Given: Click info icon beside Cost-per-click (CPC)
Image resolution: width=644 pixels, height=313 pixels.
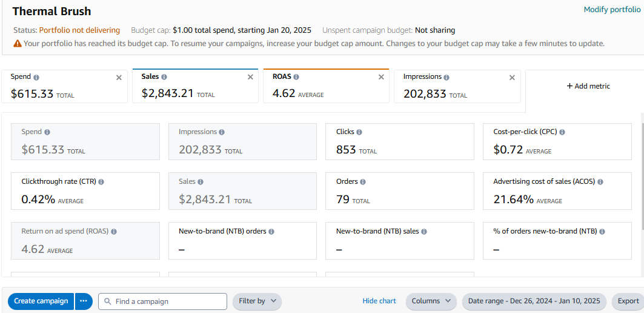Looking at the screenshot, I should click(x=562, y=132).
